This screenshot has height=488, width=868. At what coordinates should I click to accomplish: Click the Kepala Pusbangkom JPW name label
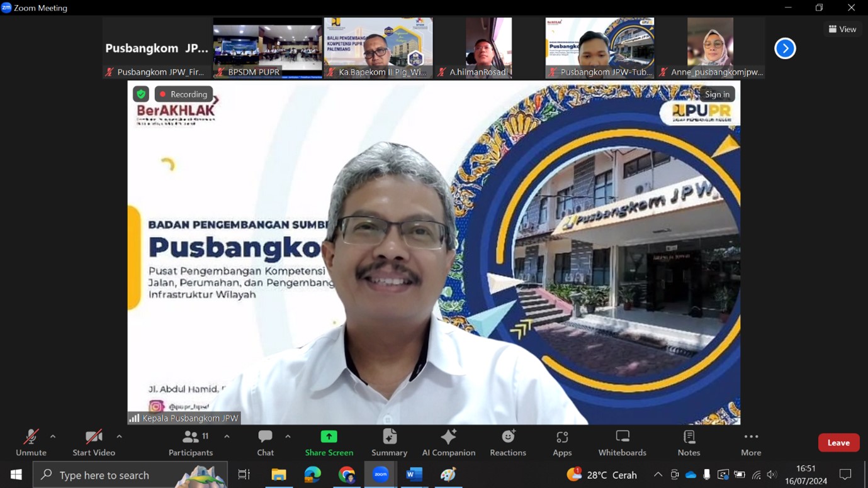(190, 418)
